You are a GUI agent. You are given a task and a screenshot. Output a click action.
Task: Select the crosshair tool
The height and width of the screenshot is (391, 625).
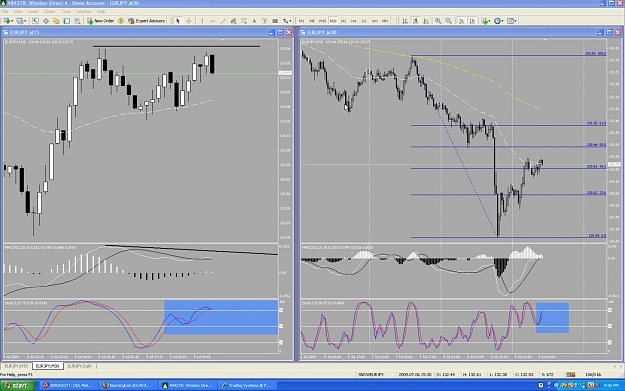pos(189,21)
